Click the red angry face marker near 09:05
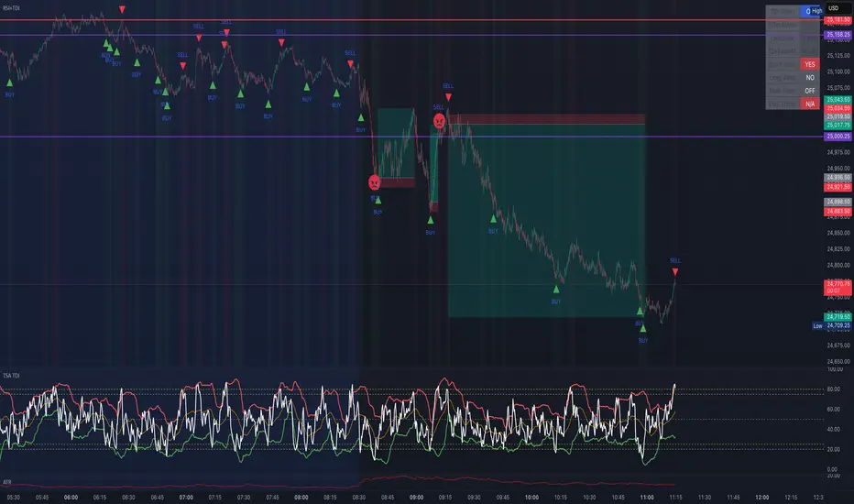The image size is (854, 504). click(440, 120)
